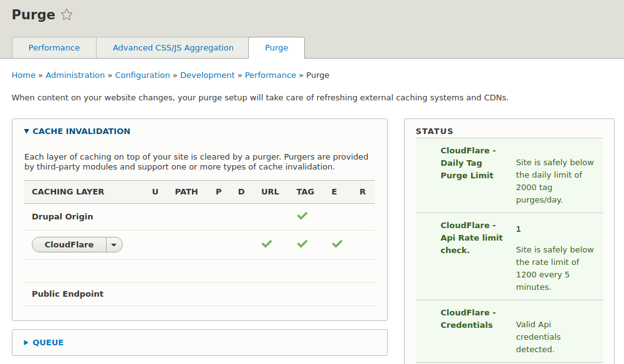Click the E column checkmark for CloudFlare

[x=337, y=244]
